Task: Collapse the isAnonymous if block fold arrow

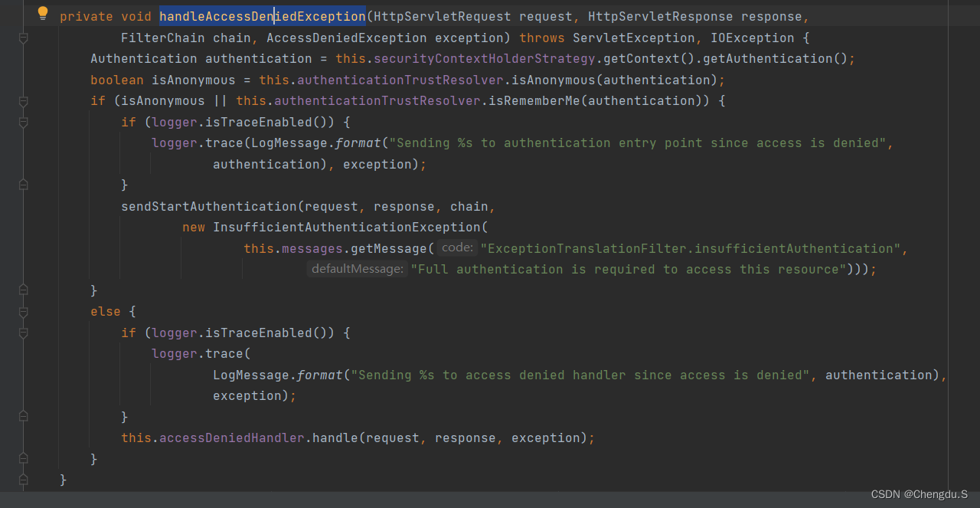Action: [23, 100]
